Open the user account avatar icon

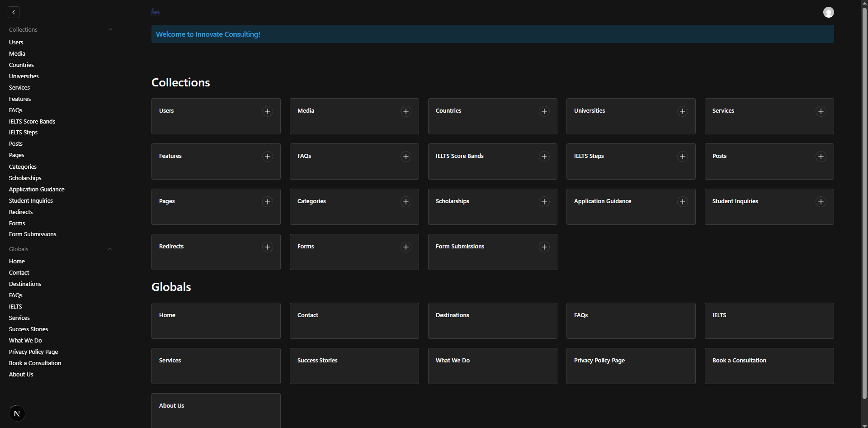tap(828, 12)
